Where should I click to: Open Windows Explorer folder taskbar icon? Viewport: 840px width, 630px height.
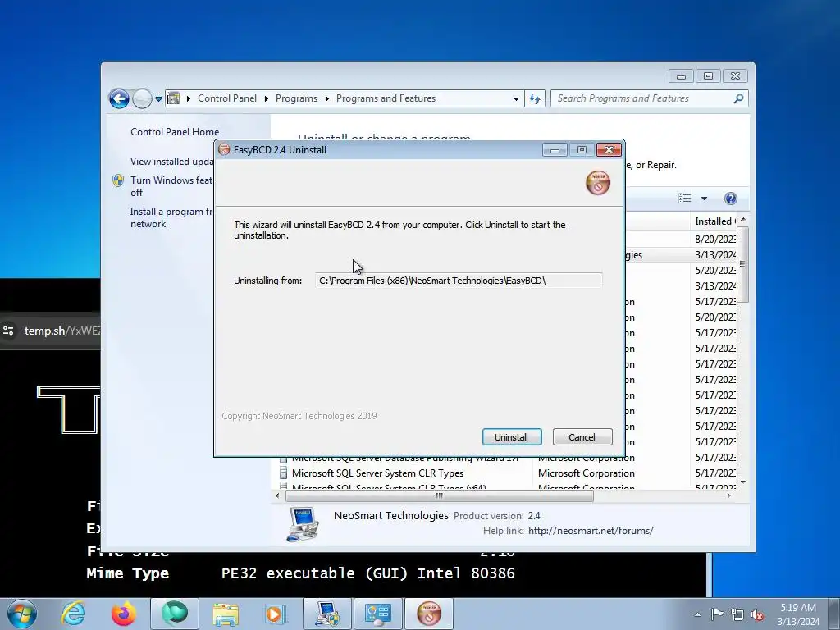pyautogui.click(x=226, y=614)
